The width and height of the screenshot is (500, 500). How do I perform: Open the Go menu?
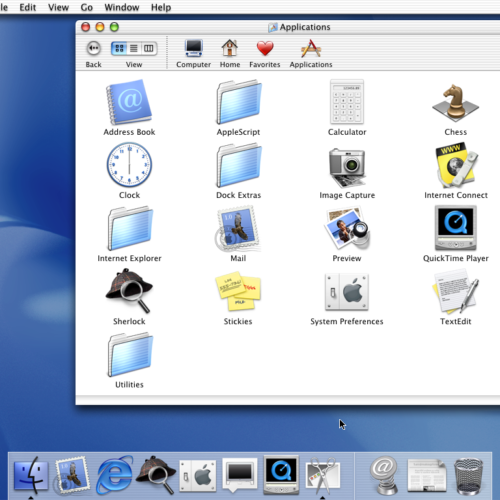[x=87, y=7]
